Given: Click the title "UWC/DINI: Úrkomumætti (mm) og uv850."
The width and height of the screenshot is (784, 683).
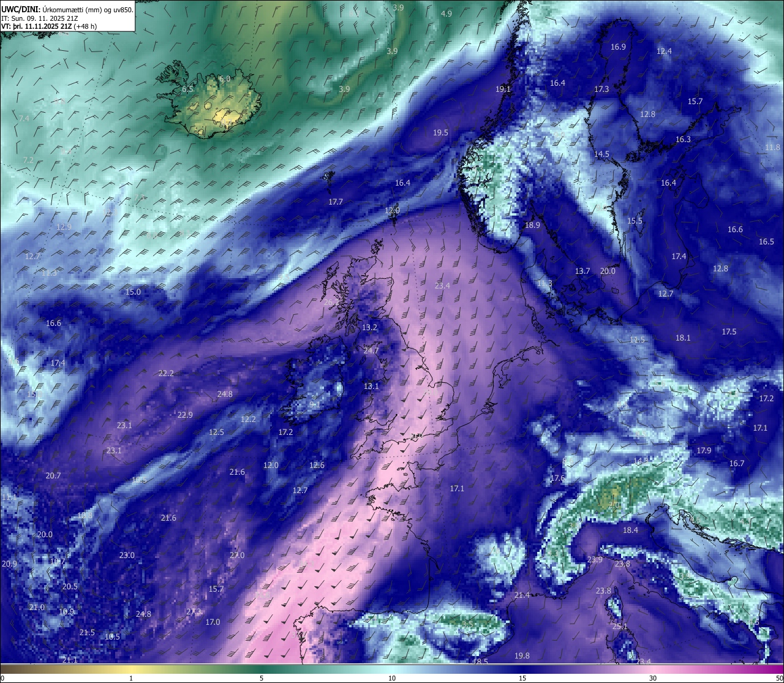Looking at the screenshot, I should 67,10.
